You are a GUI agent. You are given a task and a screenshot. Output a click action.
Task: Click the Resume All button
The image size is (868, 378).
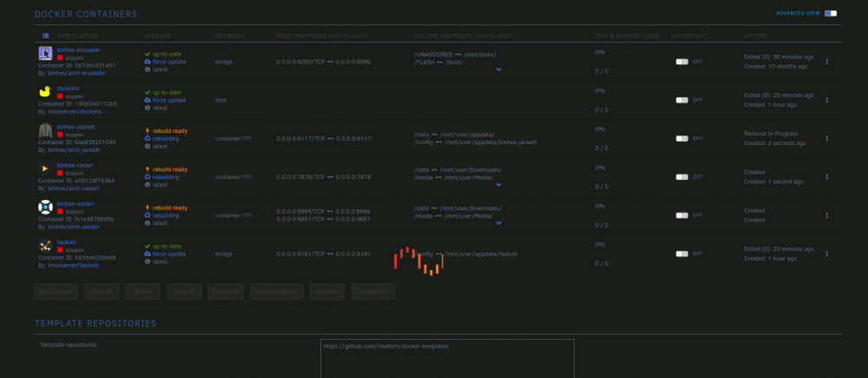click(x=226, y=291)
